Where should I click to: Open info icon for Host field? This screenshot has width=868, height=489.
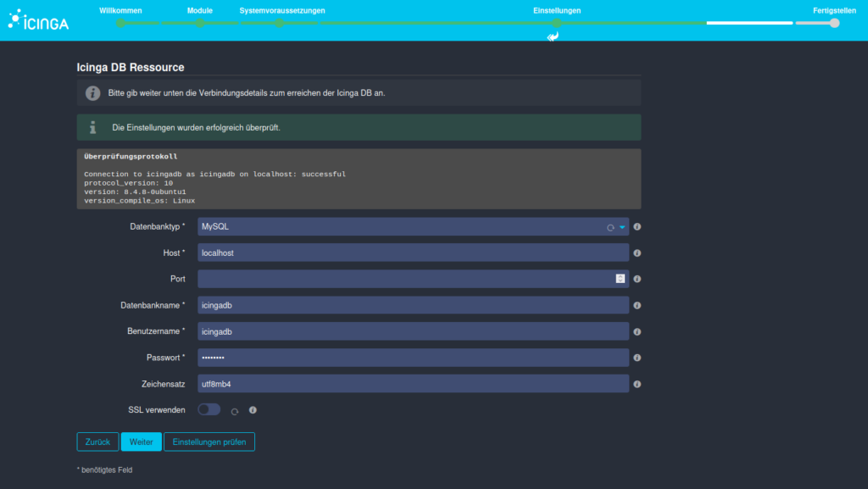tap(637, 253)
